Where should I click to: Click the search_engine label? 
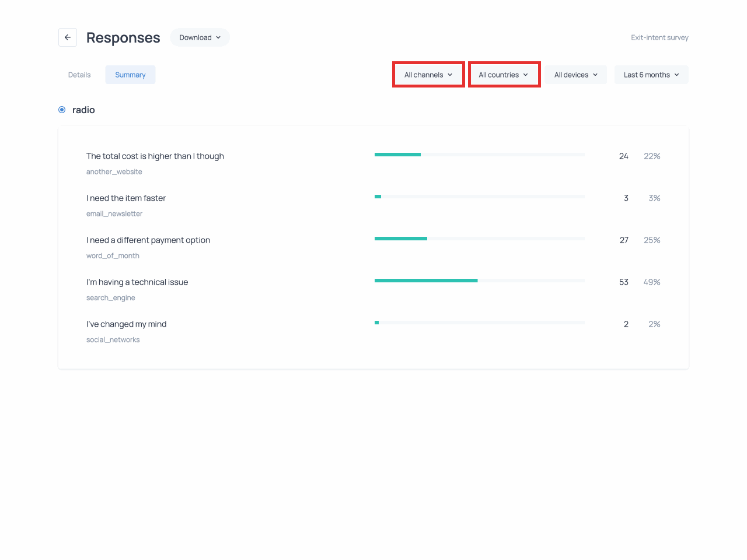tap(111, 297)
